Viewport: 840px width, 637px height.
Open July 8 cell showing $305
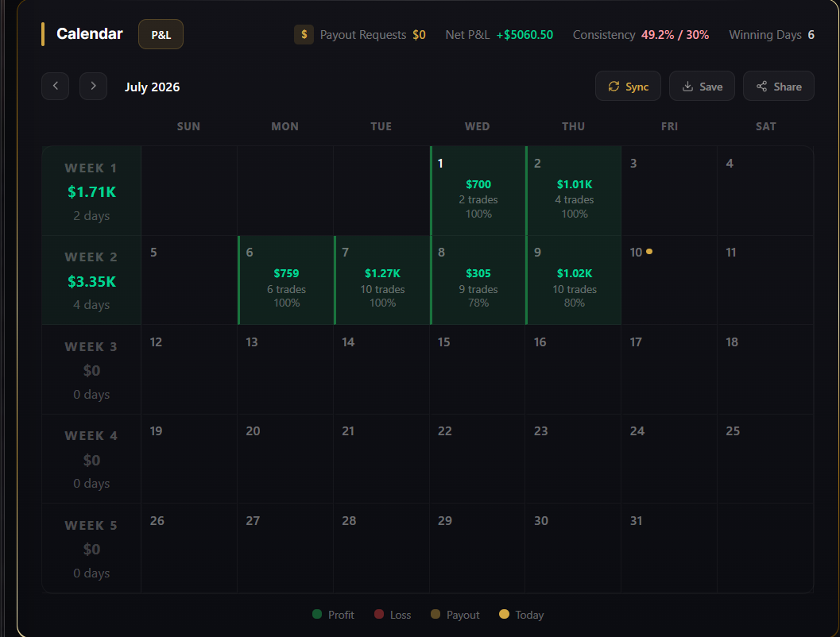pos(478,280)
